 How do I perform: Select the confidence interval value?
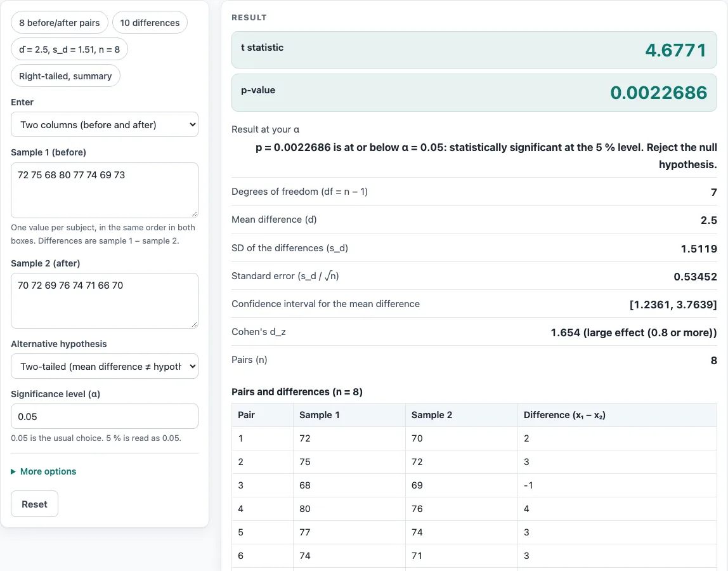click(673, 305)
